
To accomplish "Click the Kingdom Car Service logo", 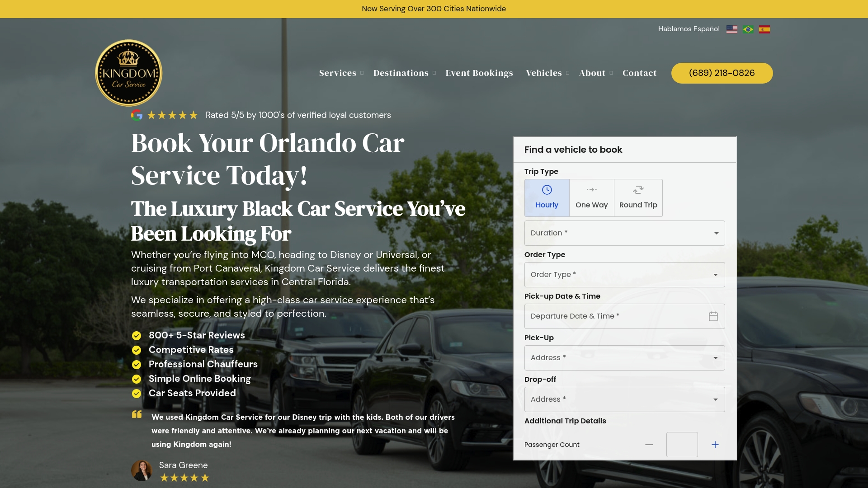I will pos(129,73).
